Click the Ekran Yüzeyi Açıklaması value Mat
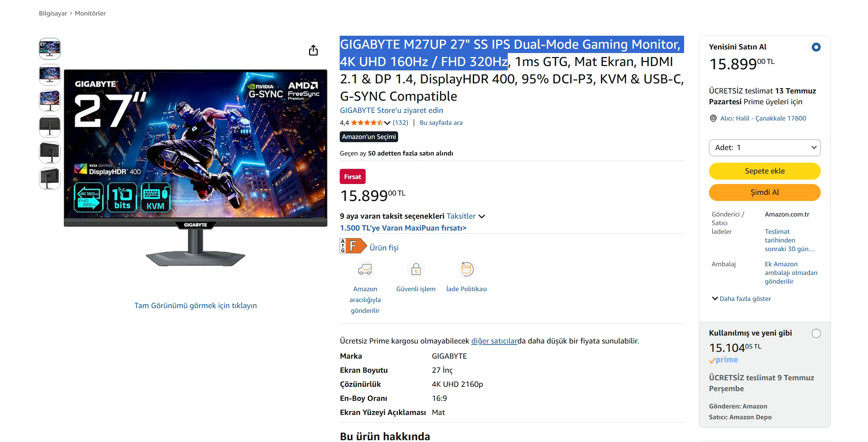This screenshot has height=442, width=868. 439,412
